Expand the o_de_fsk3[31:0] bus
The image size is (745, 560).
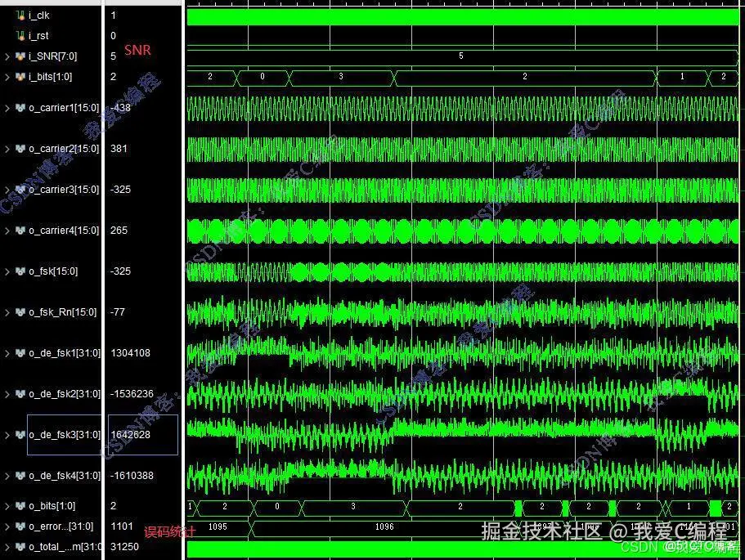7,435
